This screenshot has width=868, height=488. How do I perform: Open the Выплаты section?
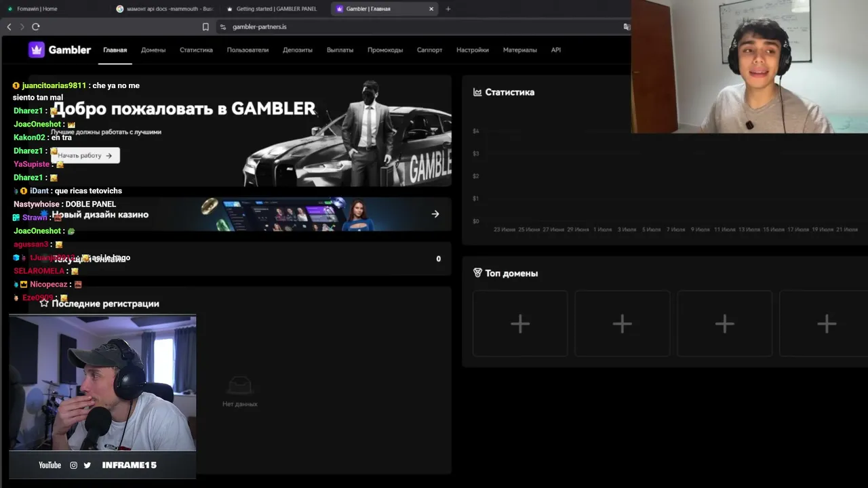[x=340, y=50]
